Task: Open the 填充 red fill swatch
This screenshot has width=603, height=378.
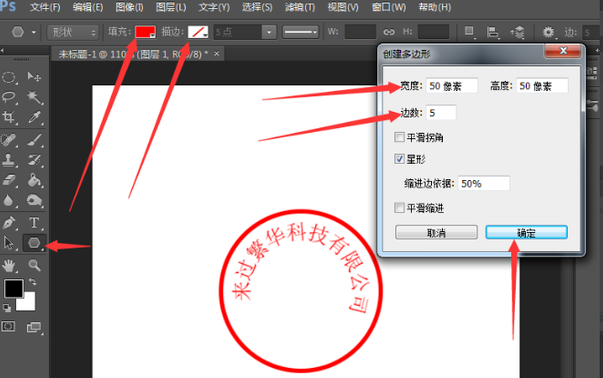Action: pyautogui.click(x=145, y=32)
